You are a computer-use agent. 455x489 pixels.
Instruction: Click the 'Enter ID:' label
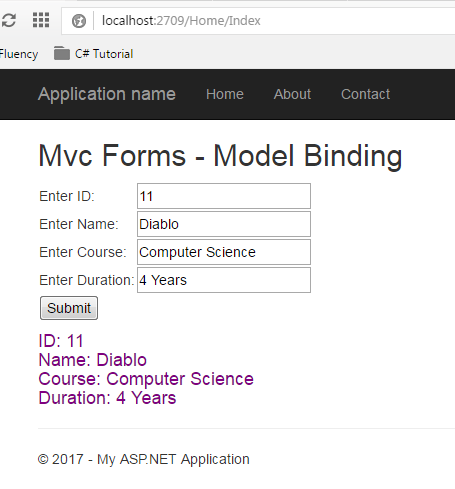pos(67,196)
